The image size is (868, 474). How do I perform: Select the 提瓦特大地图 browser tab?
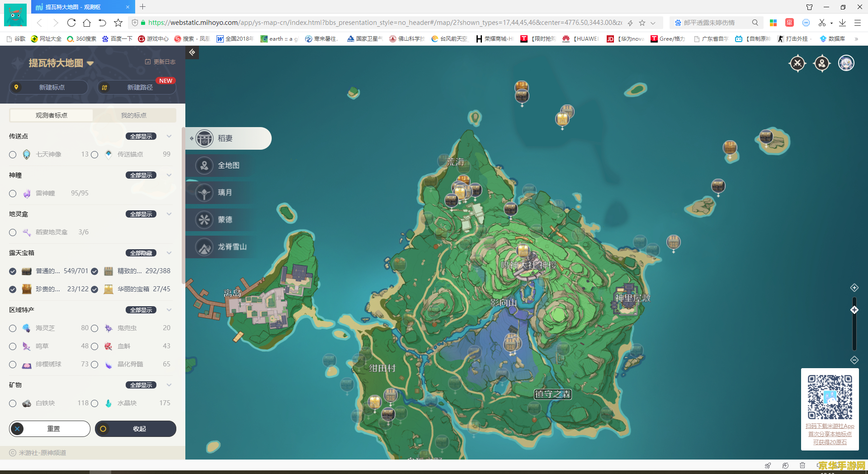(x=83, y=7)
